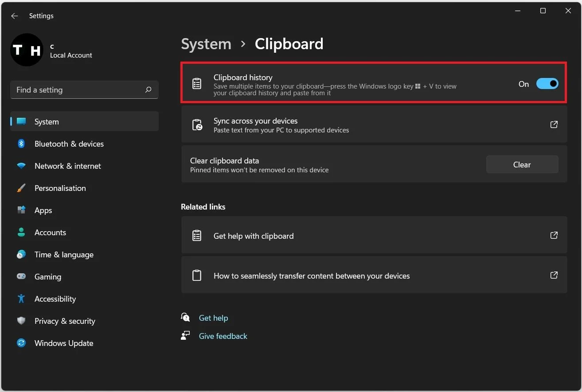Click the Apps icon in sidebar
Image resolution: width=582 pixels, height=392 pixels.
tap(21, 210)
